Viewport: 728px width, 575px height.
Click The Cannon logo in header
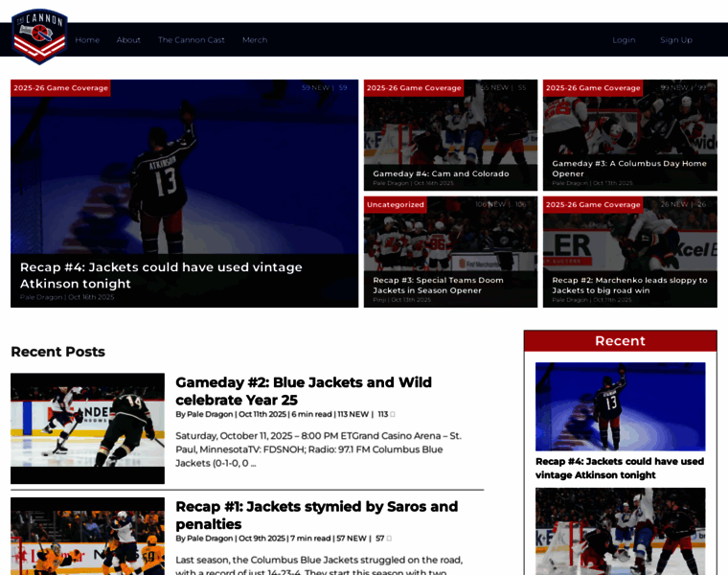(x=39, y=35)
